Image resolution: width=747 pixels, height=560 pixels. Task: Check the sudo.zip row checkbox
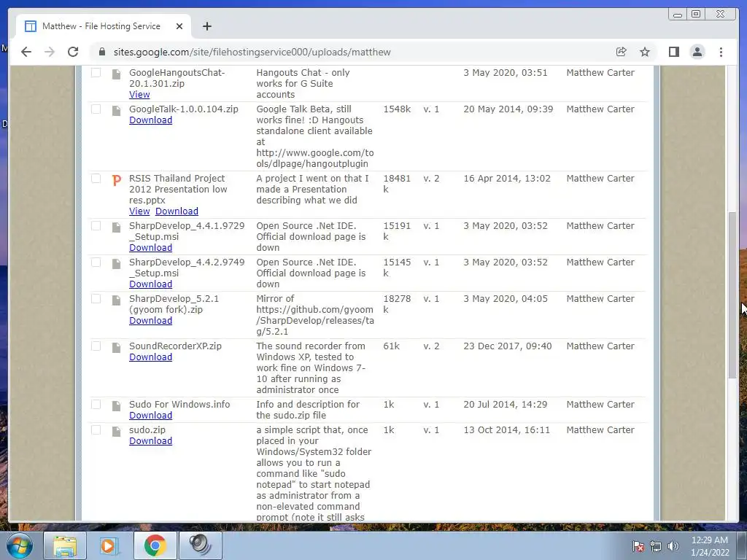click(x=96, y=430)
